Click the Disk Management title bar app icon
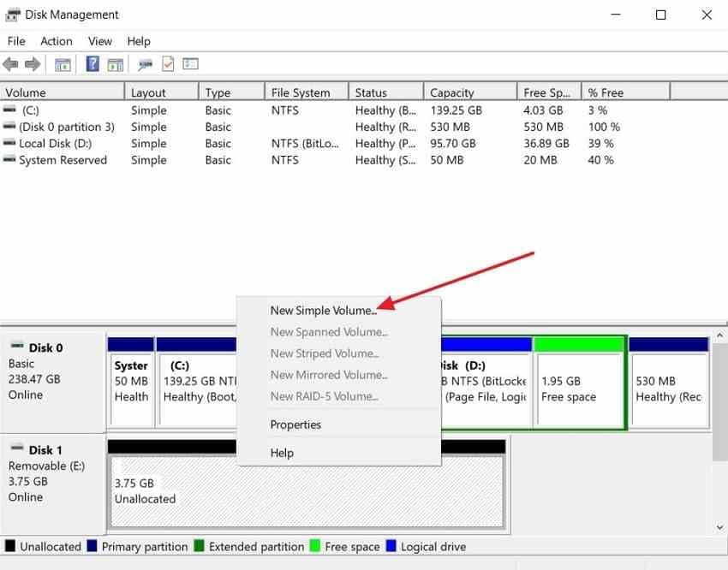This screenshot has width=728, height=570. pyautogui.click(x=13, y=15)
